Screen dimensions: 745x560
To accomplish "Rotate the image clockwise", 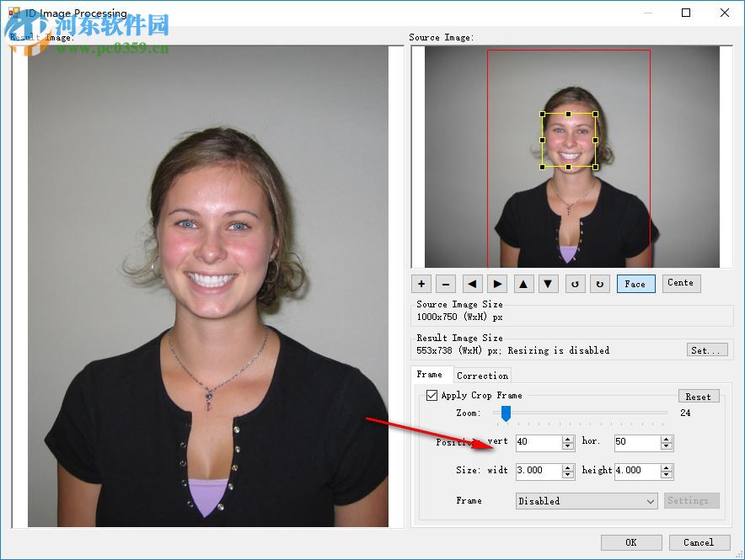I will (600, 284).
